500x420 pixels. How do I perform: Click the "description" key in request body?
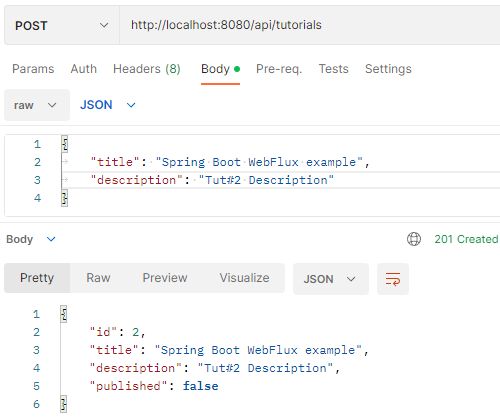(136, 180)
